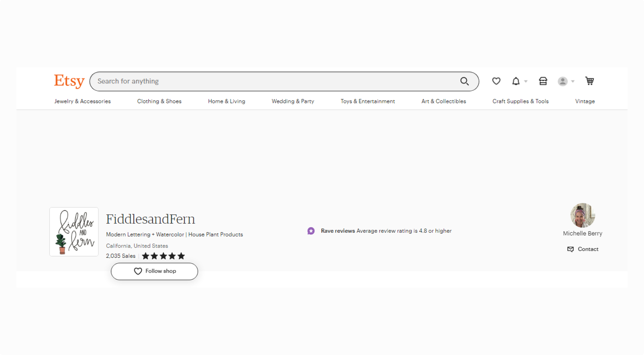Click the Contact envelope icon
The height and width of the screenshot is (355, 644).
pos(571,249)
